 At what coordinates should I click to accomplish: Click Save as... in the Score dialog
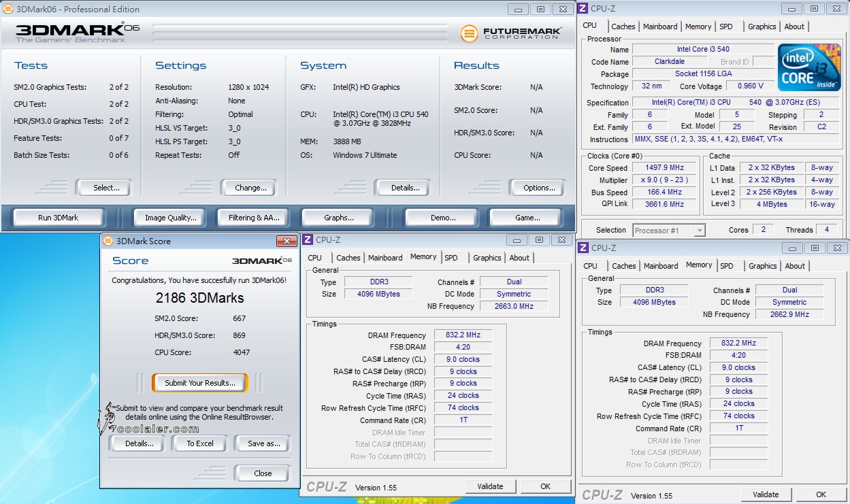pyautogui.click(x=262, y=443)
